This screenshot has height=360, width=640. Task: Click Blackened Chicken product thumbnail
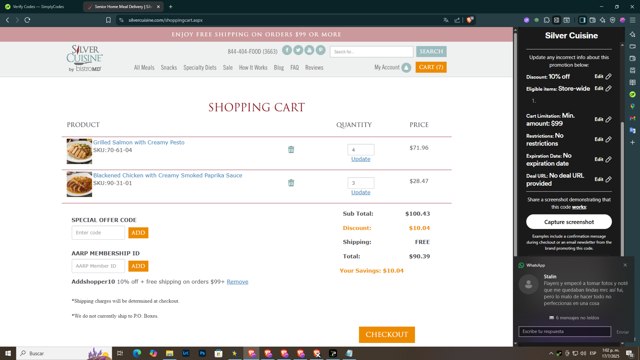click(x=79, y=184)
